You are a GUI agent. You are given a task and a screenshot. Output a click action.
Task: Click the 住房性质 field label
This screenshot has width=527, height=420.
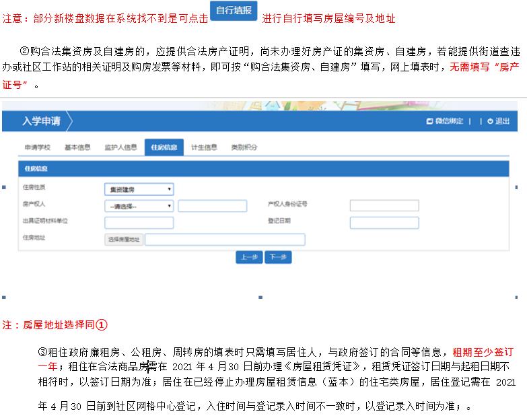point(34,187)
